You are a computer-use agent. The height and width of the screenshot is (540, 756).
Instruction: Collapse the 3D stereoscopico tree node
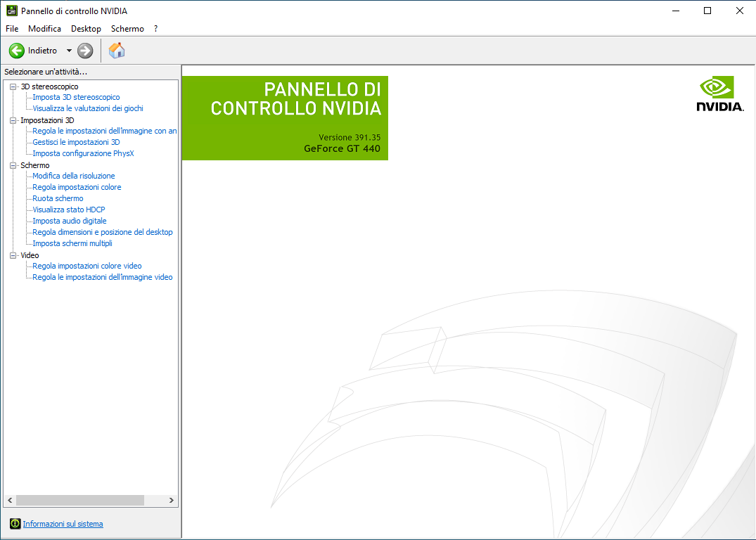pyautogui.click(x=13, y=86)
